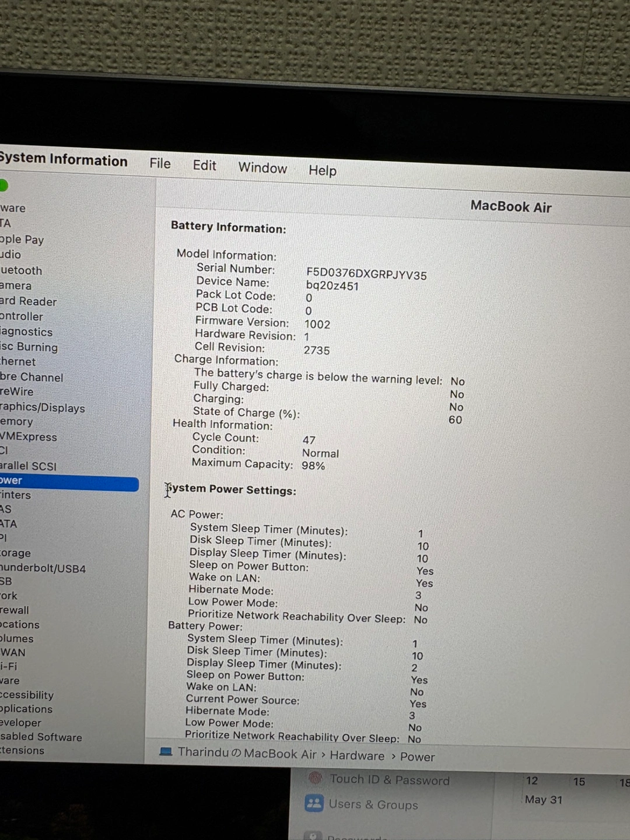This screenshot has width=630, height=840.
Task: Select Apple Pay in the sidebar
Action: (x=22, y=239)
